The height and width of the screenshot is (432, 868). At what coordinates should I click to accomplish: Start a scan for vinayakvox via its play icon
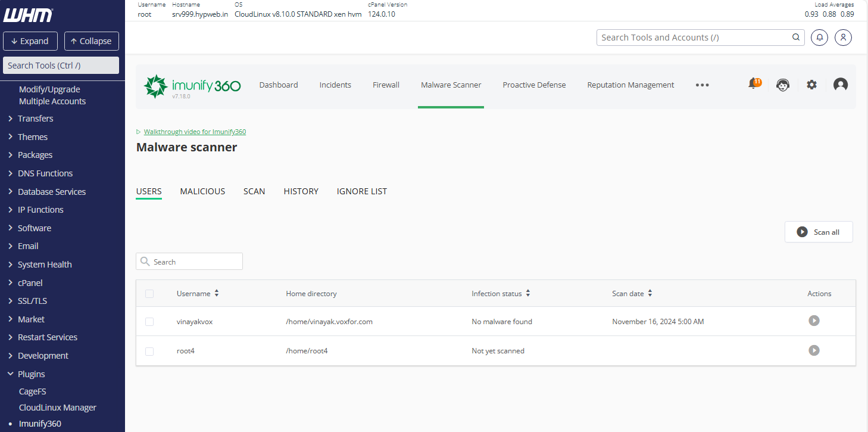coord(814,321)
